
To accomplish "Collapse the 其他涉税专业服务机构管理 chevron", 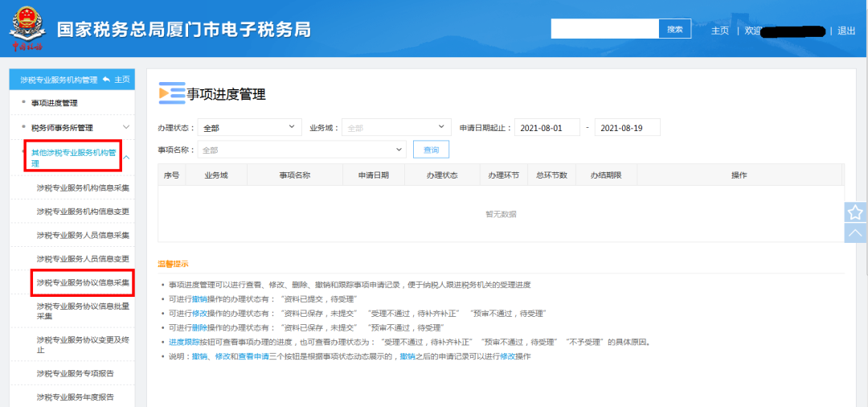I will coord(126,158).
